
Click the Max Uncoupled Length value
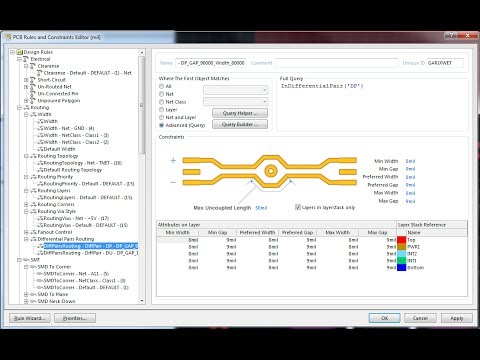click(261, 208)
